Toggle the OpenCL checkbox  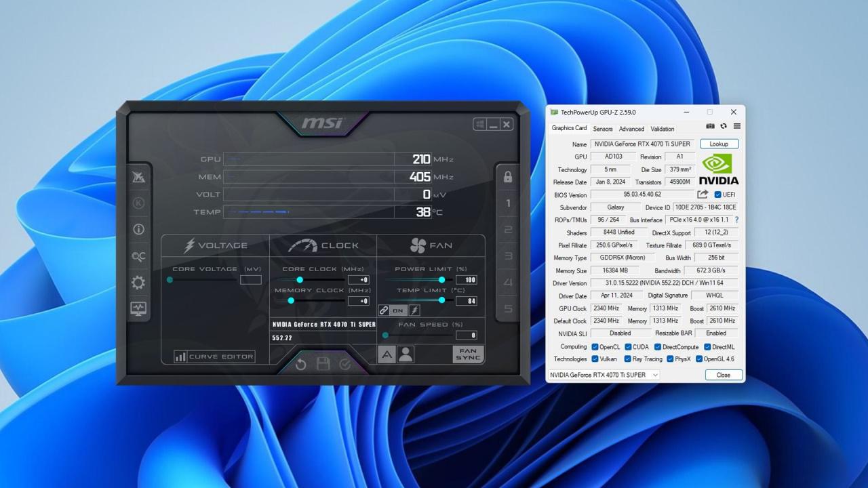click(x=595, y=347)
